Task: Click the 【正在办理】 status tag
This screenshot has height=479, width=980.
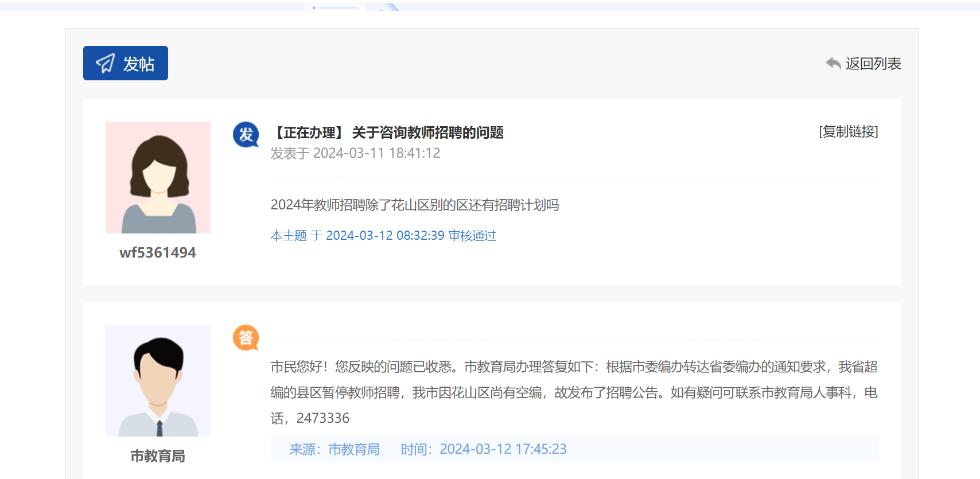Action: (x=308, y=133)
